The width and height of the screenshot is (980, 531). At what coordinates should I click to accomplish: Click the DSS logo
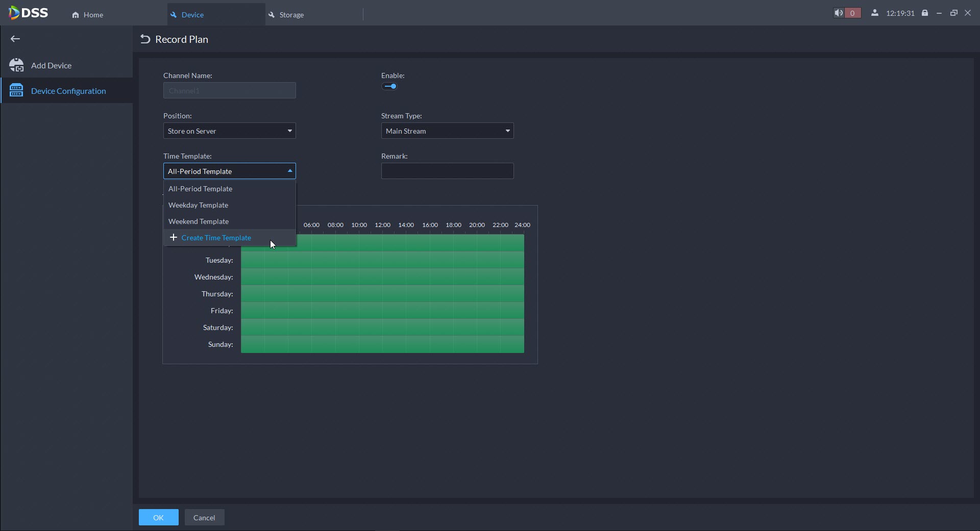tap(29, 13)
